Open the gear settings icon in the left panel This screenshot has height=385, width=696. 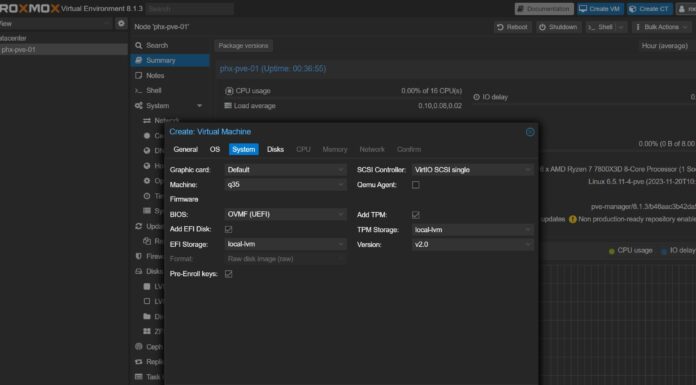click(121, 24)
